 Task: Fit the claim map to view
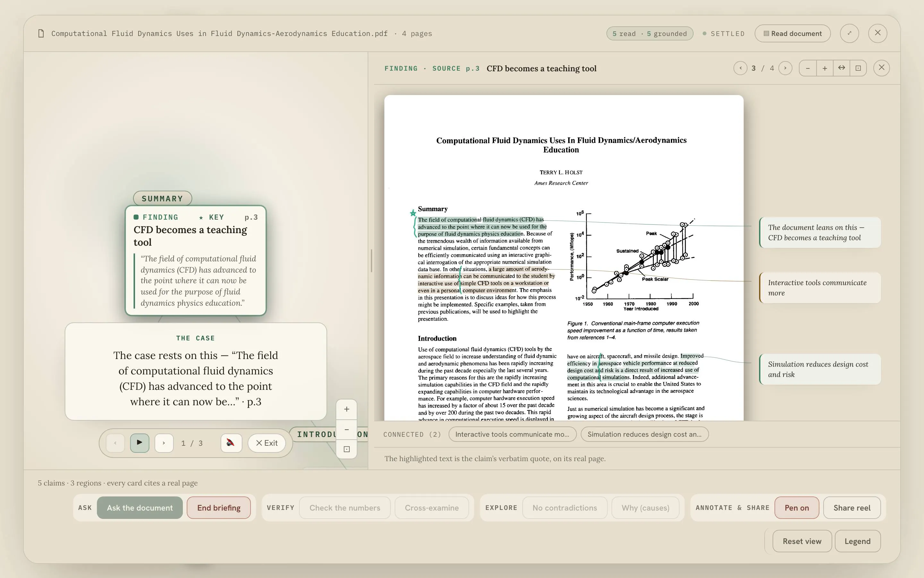[346, 449]
